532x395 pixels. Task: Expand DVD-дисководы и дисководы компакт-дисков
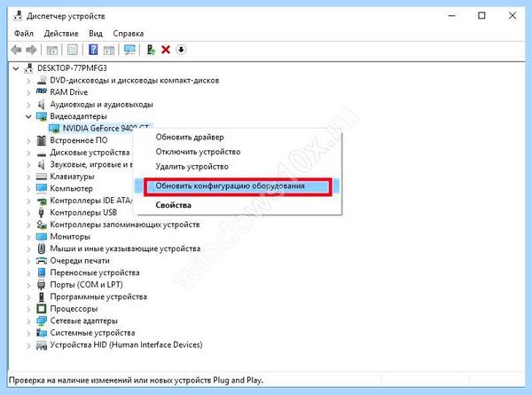(x=28, y=81)
